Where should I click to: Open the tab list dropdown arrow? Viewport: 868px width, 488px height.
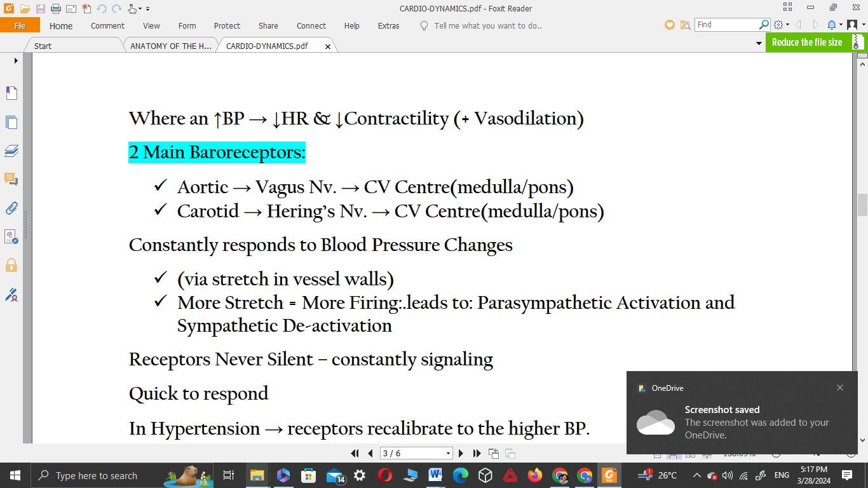pyautogui.click(x=759, y=44)
